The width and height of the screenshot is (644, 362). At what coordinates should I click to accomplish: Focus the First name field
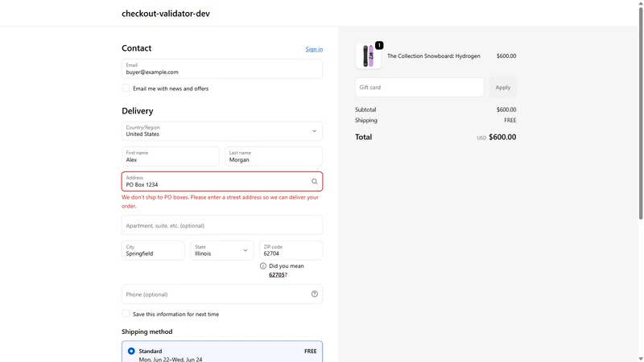point(170,156)
